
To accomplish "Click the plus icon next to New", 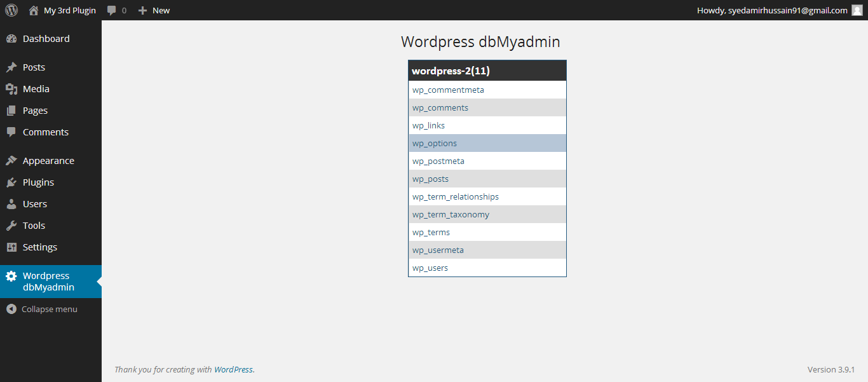I will (x=142, y=10).
